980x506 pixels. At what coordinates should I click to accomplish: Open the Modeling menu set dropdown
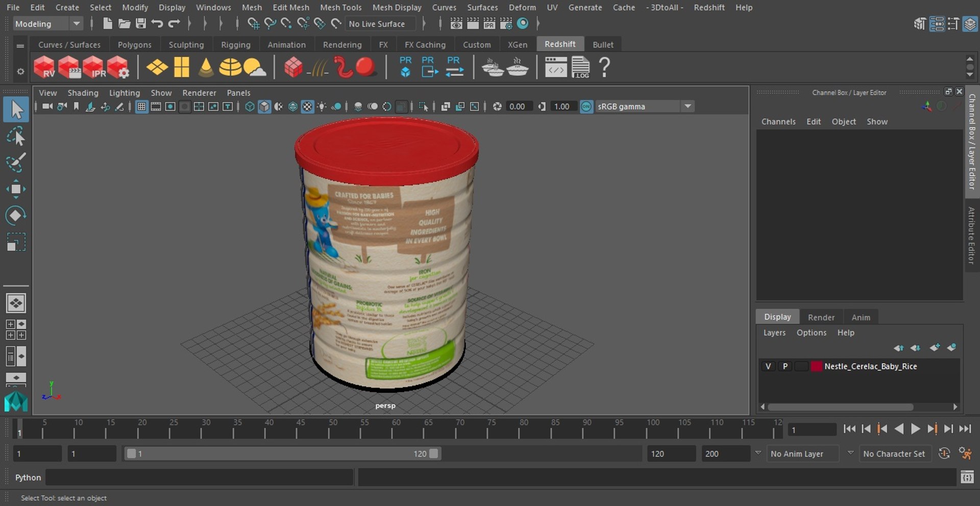pos(47,23)
